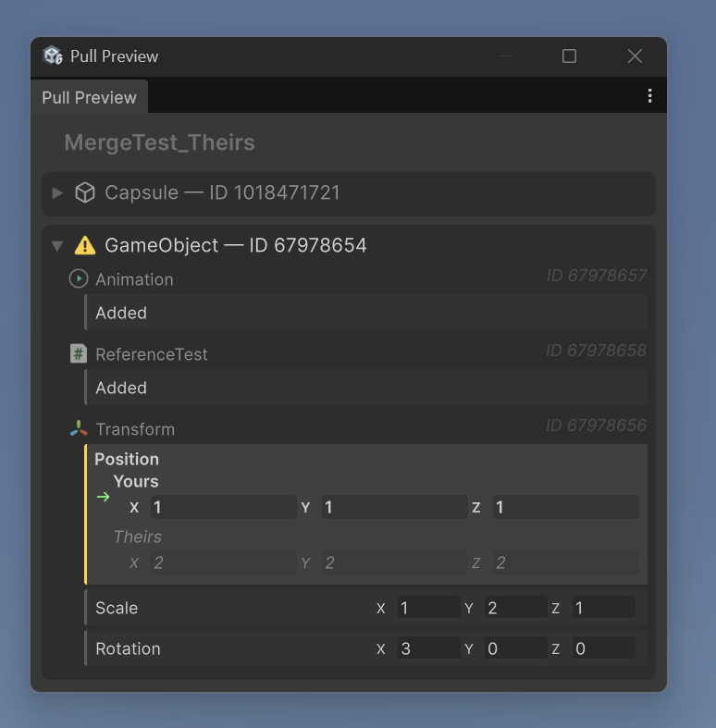Click the Yours position Z field
The height and width of the screenshot is (728, 716).
click(565, 507)
